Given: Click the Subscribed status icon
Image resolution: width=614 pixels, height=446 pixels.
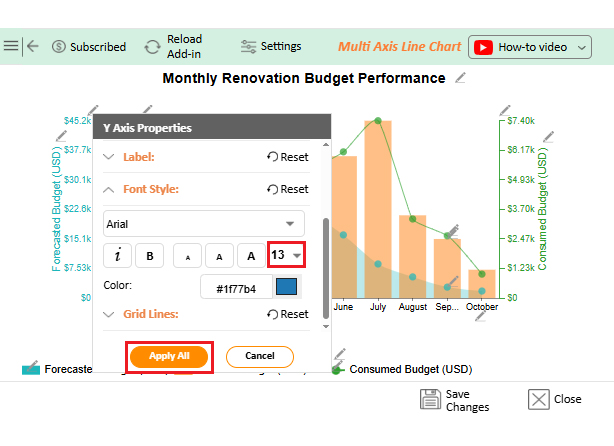Looking at the screenshot, I should pos(59,47).
